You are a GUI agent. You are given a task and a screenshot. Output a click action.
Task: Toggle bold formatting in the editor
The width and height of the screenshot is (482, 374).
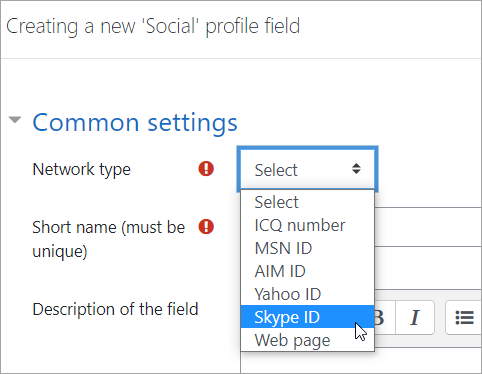(x=385, y=317)
